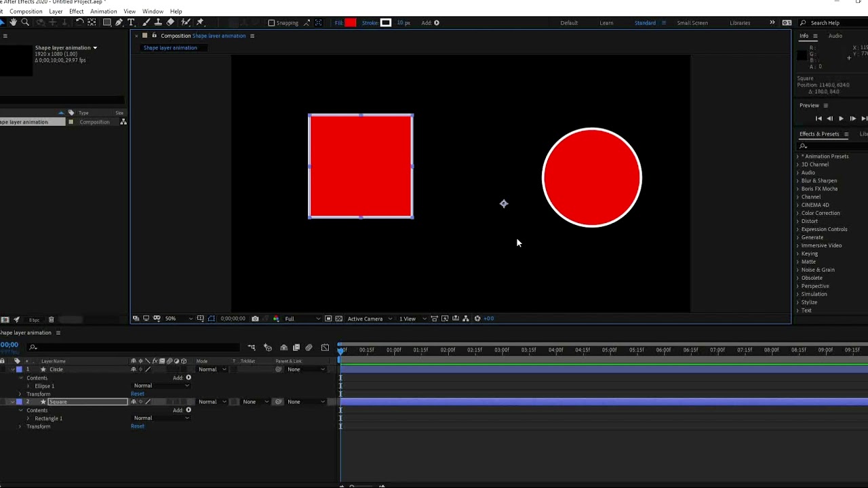868x488 pixels.
Task: Open the viewer resolution Full dropdown
Action: coord(302,319)
